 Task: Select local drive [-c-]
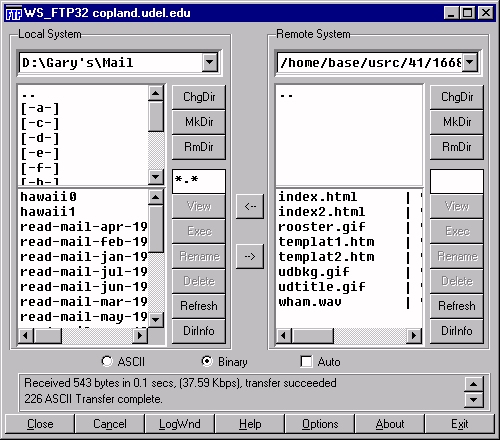click(x=40, y=123)
